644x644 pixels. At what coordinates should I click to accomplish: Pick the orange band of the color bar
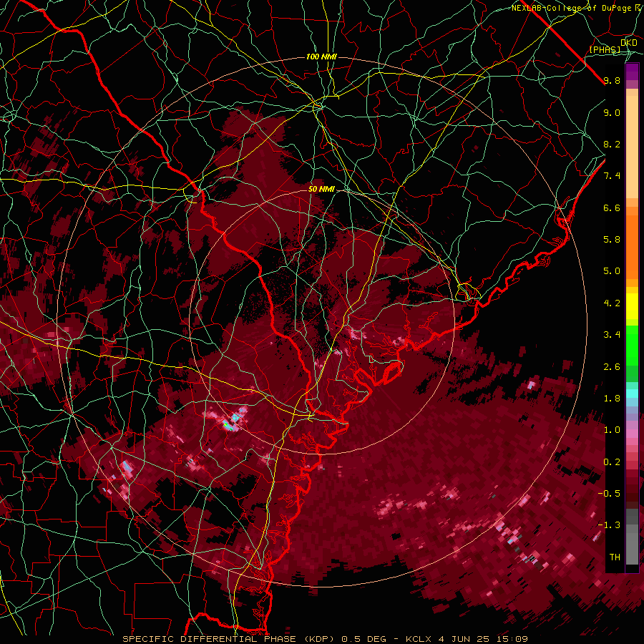click(632, 246)
